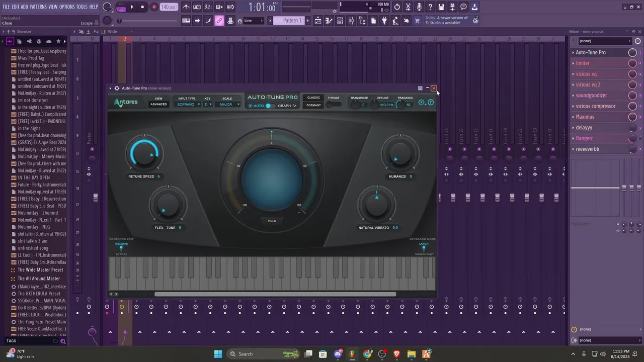Open the Pattern 1 selector
Image resolution: width=644 pixels, height=362 pixels.
pos(289,21)
